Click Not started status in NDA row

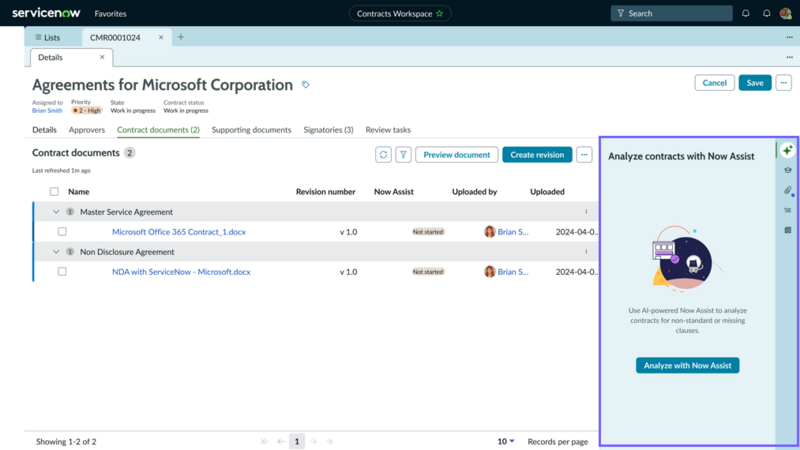pyautogui.click(x=428, y=272)
